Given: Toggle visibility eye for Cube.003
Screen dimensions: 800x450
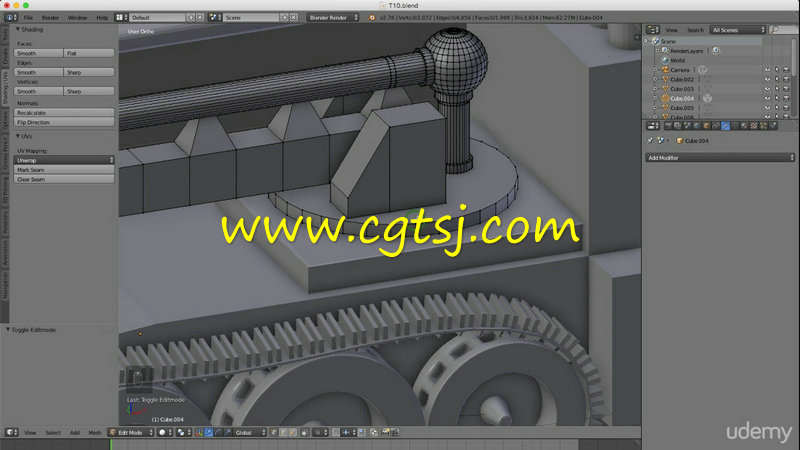Looking at the screenshot, I should point(767,89).
